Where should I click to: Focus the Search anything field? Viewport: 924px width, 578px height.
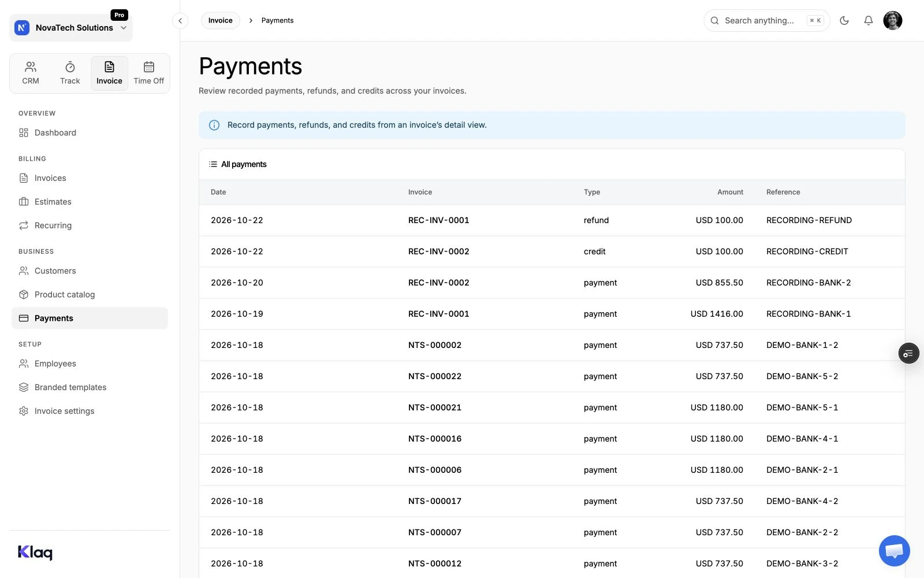pos(766,20)
